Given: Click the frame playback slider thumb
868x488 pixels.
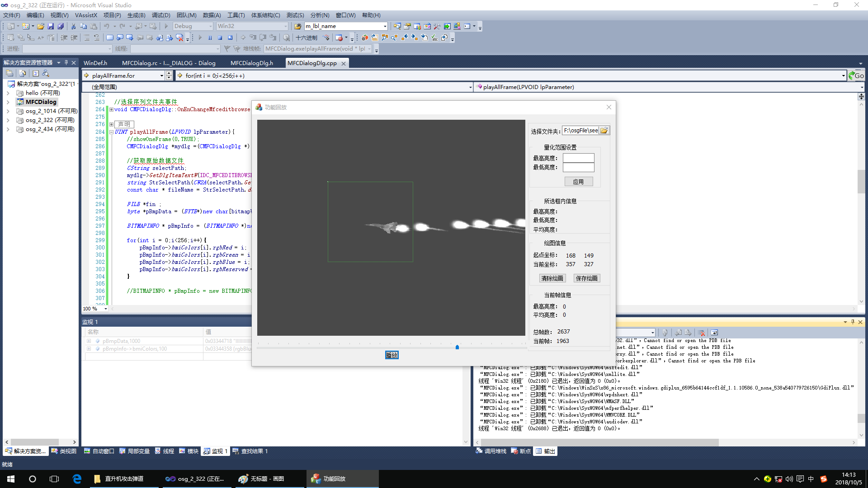Looking at the screenshot, I should click(x=457, y=347).
